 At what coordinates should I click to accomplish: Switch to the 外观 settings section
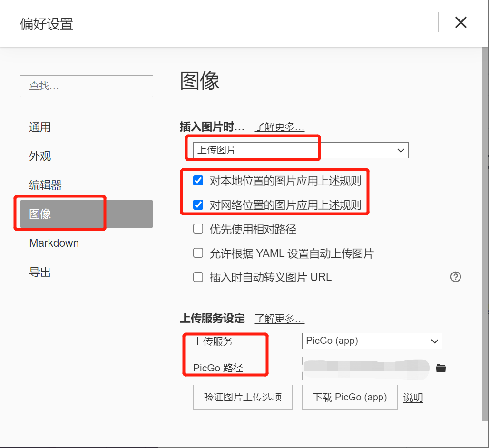(40, 156)
